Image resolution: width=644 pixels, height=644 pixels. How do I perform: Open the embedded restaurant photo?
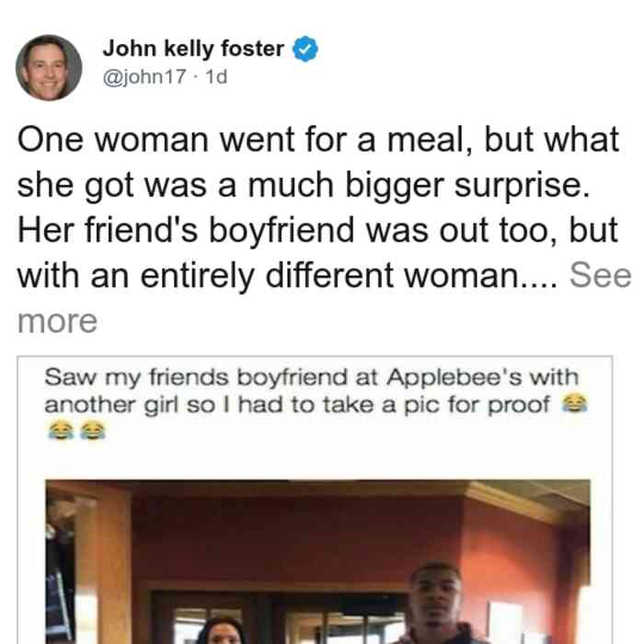[x=317, y=561]
